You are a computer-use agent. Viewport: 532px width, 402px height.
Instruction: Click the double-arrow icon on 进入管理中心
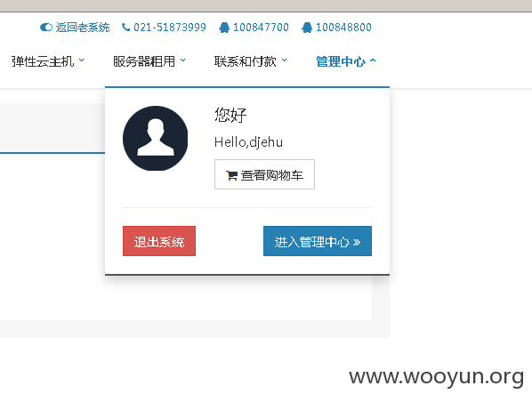point(356,242)
